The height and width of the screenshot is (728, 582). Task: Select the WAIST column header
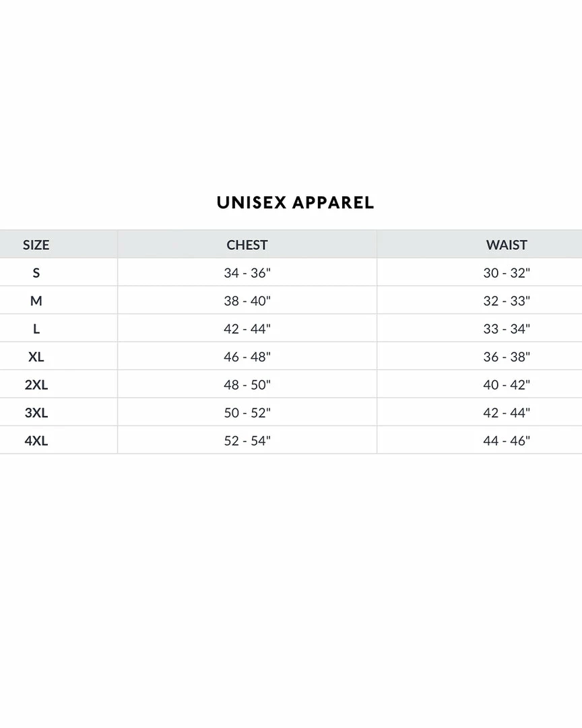click(x=507, y=245)
